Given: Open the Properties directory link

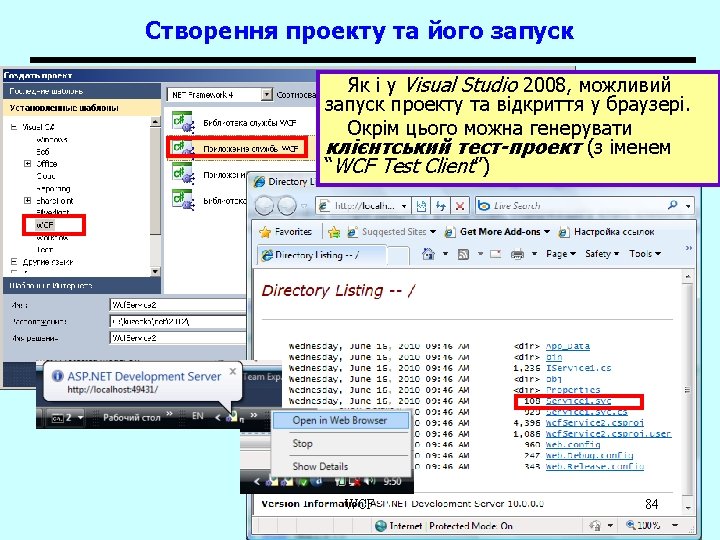Looking at the screenshot, I should (x=573, y=390).
